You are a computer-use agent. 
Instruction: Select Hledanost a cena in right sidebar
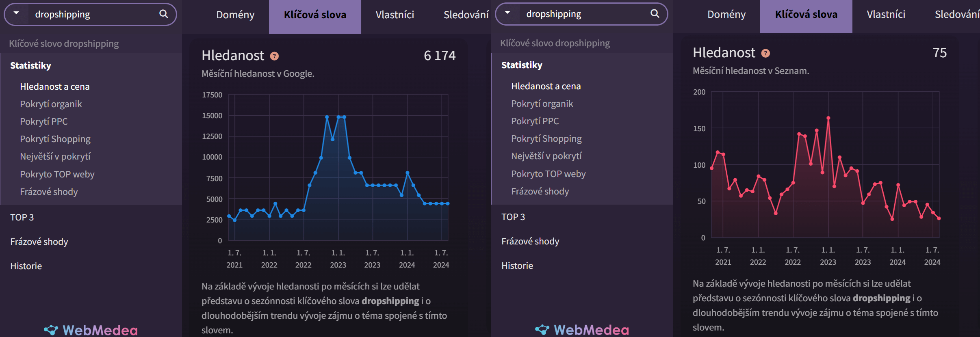pos(546,86)
